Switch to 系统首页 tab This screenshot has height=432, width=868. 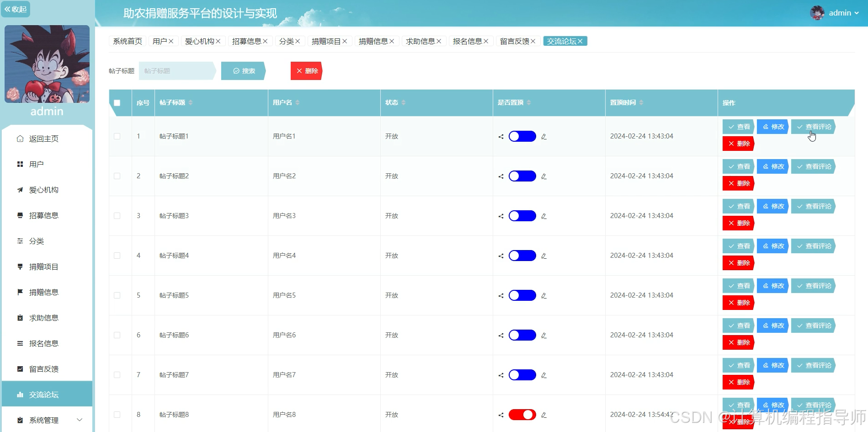pyautogui.click(x=128, y=41)
